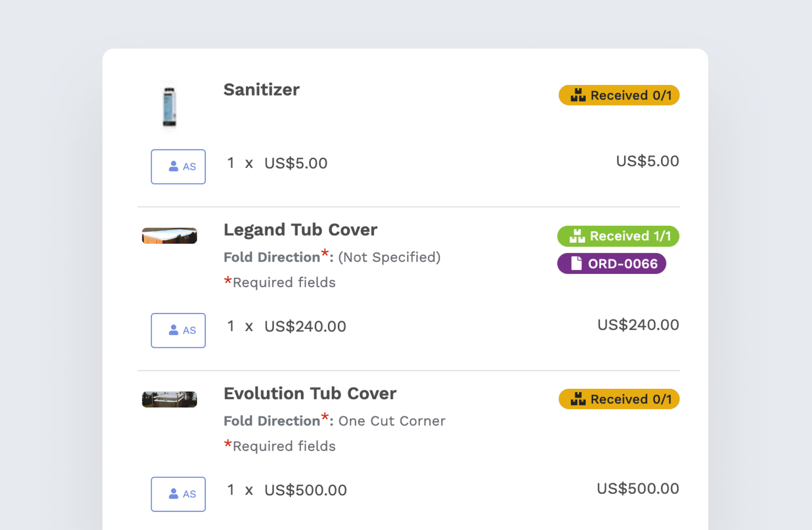The height and width of the screenshot is (530, 812).
Task: Click the document icon in ORD-0066 badge
Action: pos(576,263)
